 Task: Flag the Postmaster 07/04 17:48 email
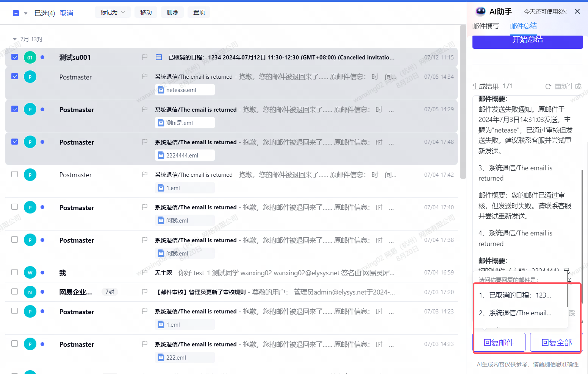pyautogui.click(x=145, y=142)
